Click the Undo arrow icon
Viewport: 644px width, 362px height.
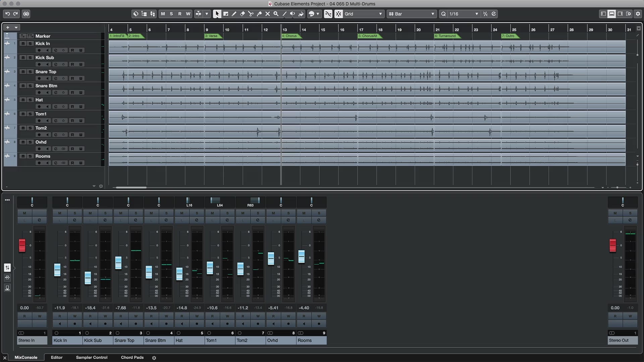(x=7, y=14)
